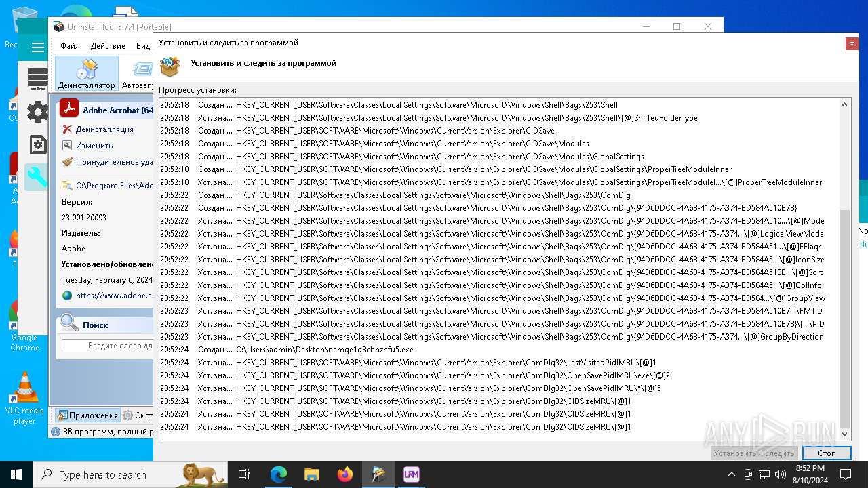
Task: Switch to the Системные bottom tab
Action: tap(138, 415)
